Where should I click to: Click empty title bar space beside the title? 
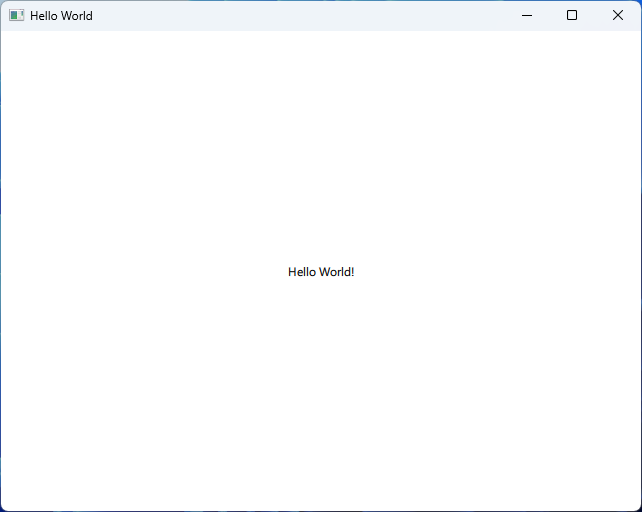pos(300,16)
